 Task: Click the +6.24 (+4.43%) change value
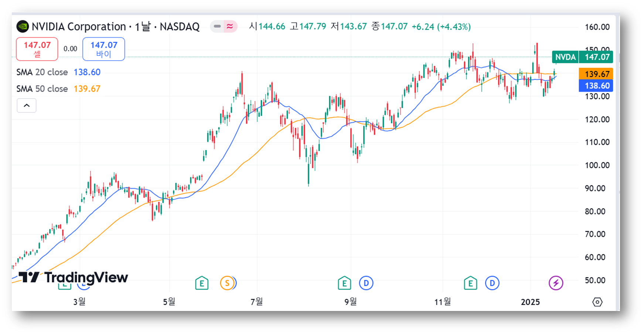(441, 27)
